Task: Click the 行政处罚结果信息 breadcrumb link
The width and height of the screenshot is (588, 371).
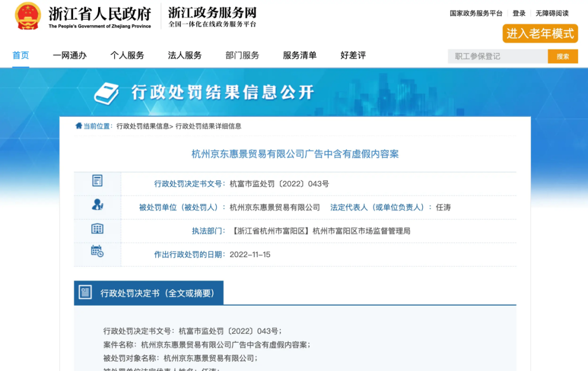Action: [x=143, y=126]
